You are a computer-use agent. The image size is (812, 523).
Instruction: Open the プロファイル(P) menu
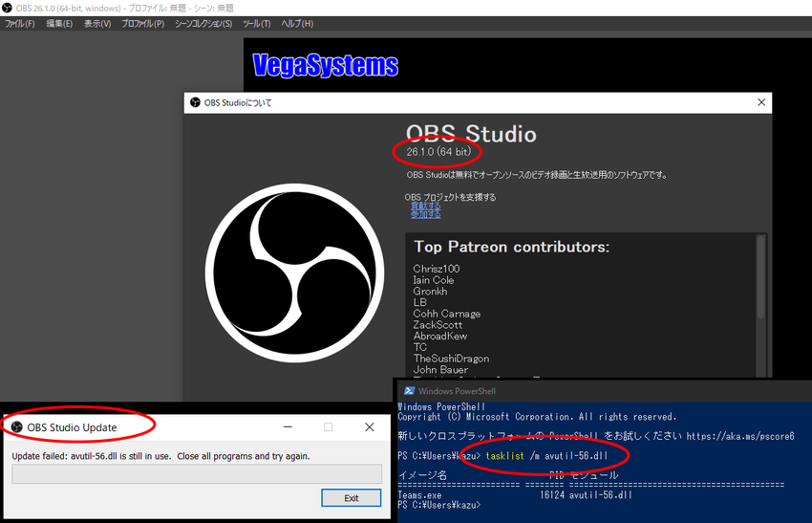(x=143, y=24)
